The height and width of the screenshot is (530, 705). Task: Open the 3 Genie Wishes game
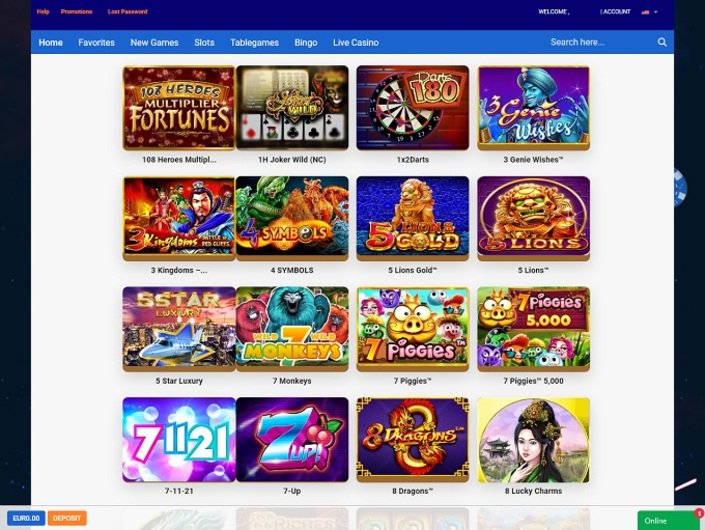[x=533, y=108]
